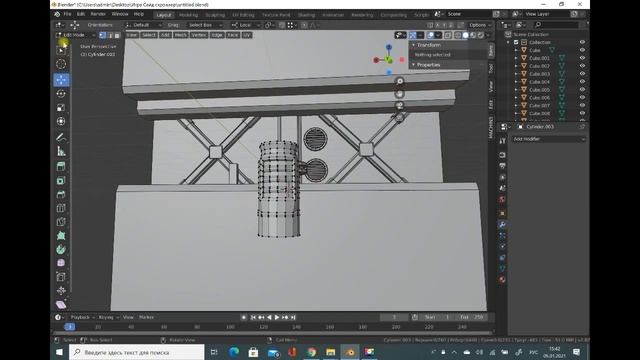Enable face select mode
Screen dimensions: 640x360
[x=117, y=35]
